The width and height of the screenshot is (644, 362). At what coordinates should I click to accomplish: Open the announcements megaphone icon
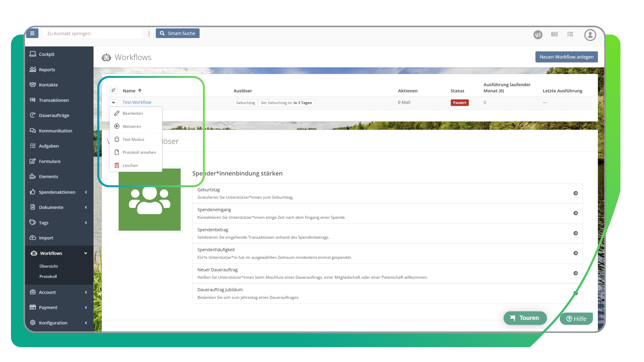538,35
